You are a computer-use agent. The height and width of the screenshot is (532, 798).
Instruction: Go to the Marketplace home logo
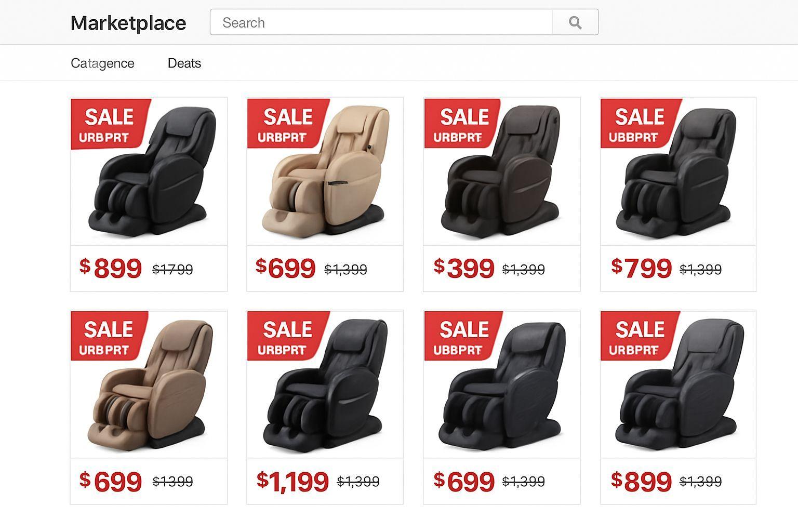click(x=128, y=23)
